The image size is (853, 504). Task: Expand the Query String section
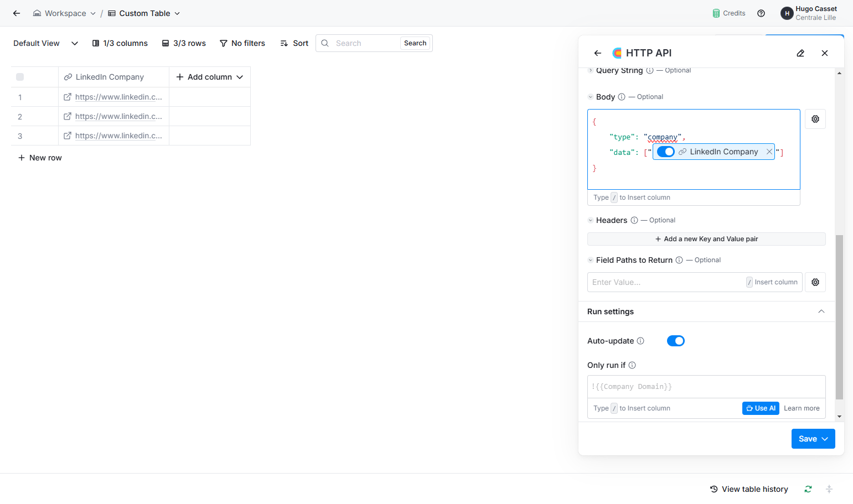click(x=591, y=70)
